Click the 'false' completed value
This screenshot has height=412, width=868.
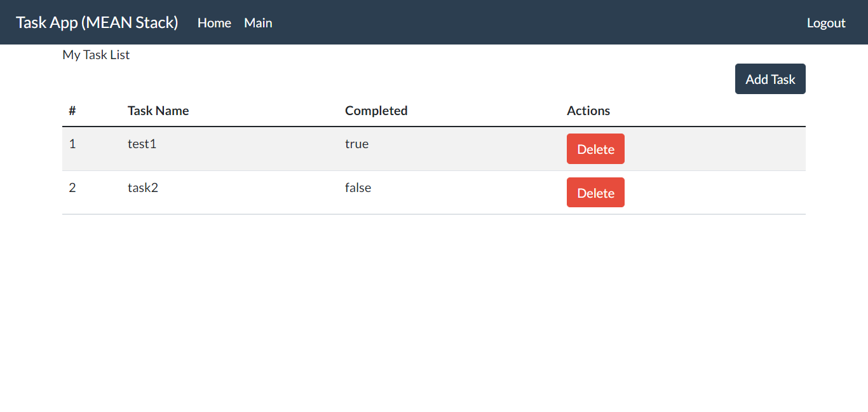tap(358, 188)
